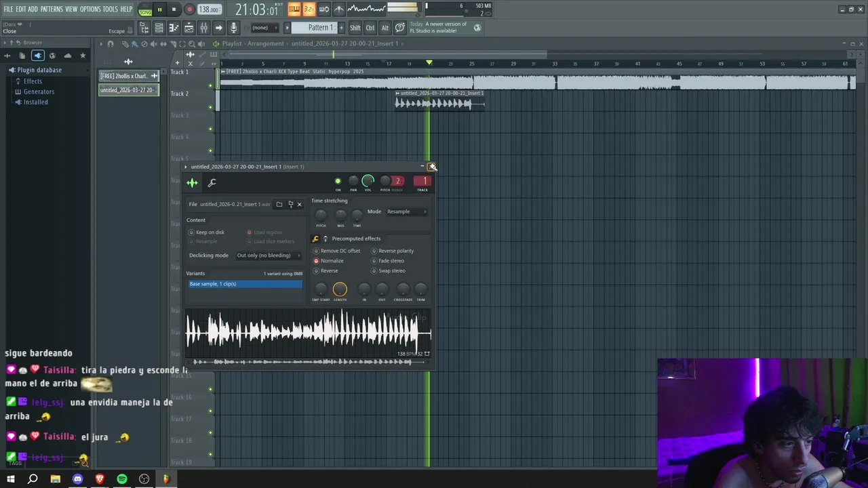Expand the sampler window menu arrow
Image resolution: width=868 pixels, height=488 pixels.
pos(185,167)
